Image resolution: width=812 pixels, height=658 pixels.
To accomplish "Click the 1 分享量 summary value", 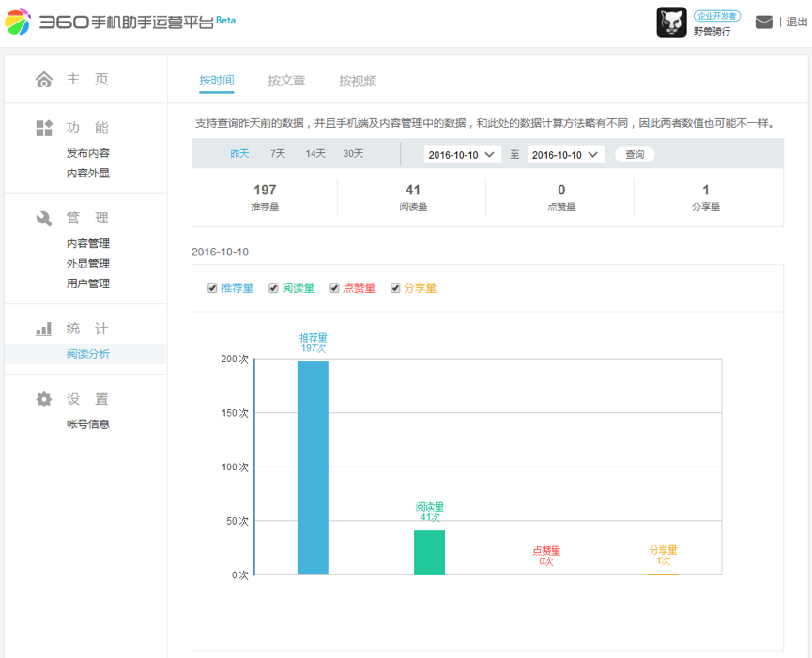I will point(706,190).
